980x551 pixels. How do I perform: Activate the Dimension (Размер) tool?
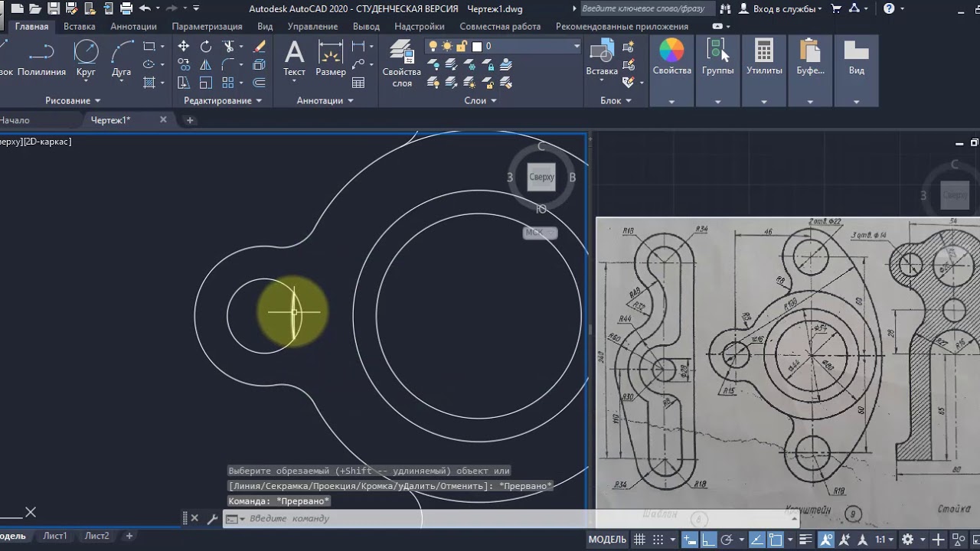[331, 60]
